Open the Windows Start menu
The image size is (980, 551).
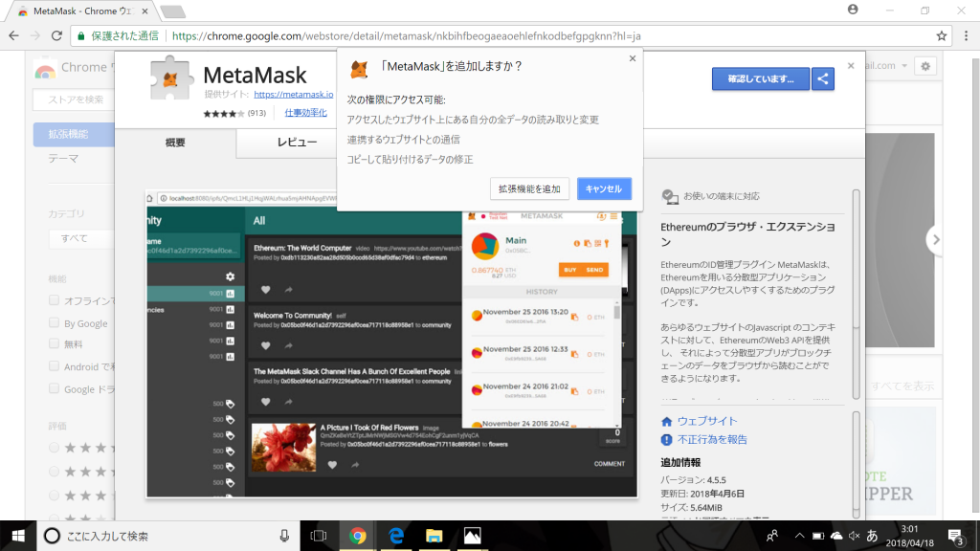tap(18, 536)
